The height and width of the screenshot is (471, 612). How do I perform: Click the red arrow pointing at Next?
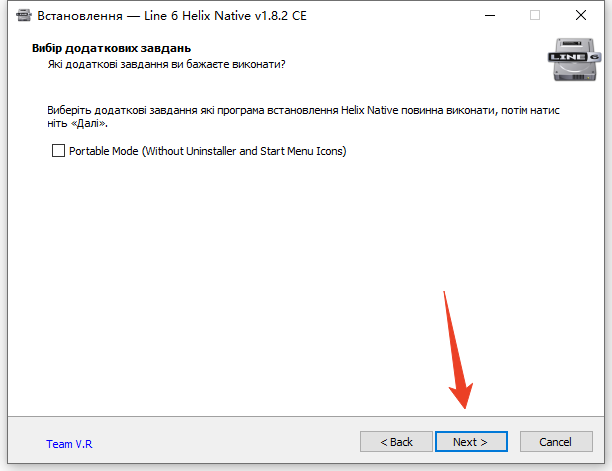click(x=457, y=350)
